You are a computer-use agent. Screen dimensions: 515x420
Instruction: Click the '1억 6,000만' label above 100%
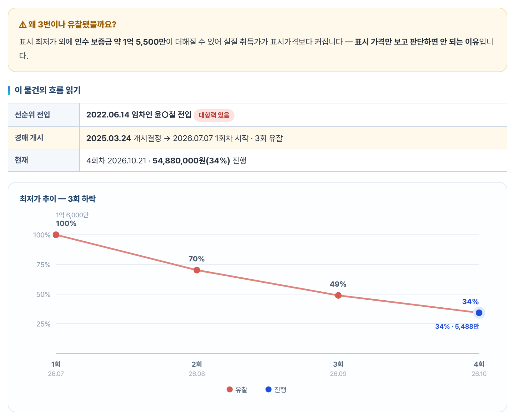[72, 215]
